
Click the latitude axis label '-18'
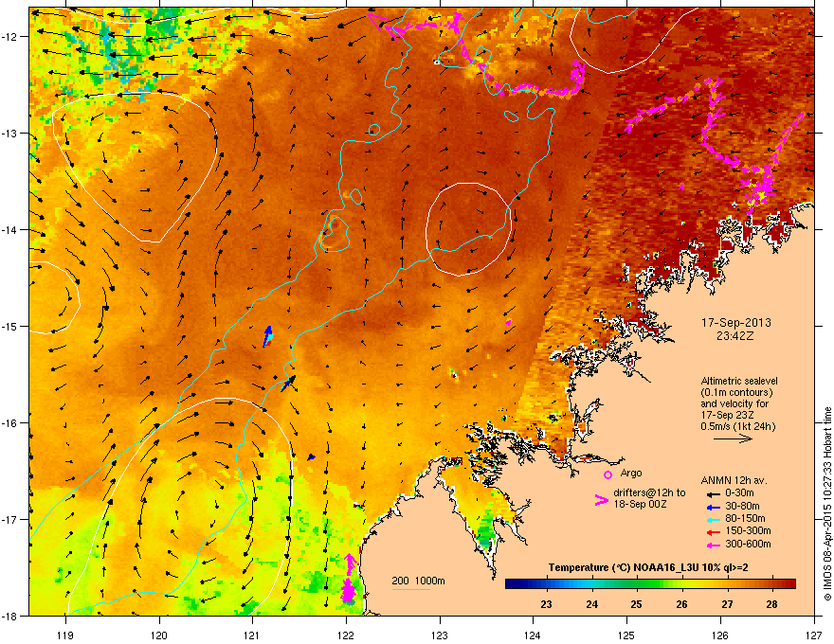tap(9, 616)
